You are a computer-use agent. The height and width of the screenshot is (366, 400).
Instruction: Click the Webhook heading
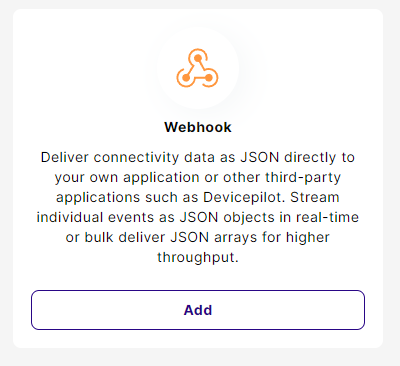[x=198, y=127]
